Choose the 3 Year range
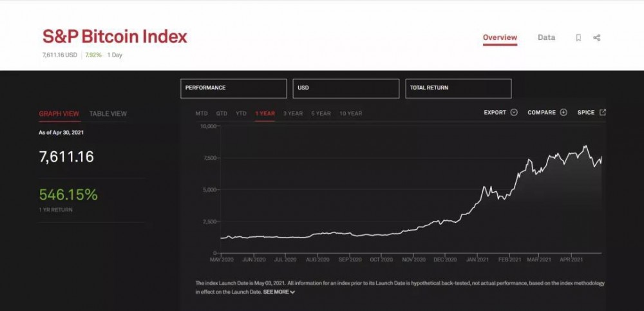The width and height of the screenshot is (644, 311). (x=293, y=114)
